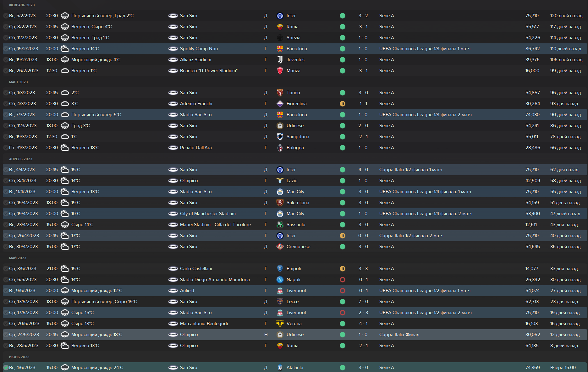This screenshot has width=588, height=372.
Task: Click the stadium icon beside Anfield
Action: click(173, 291)
